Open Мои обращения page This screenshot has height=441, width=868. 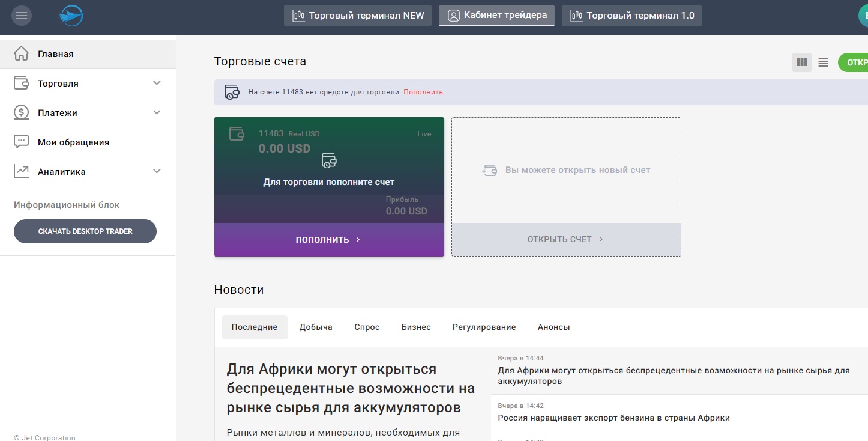[88, 142]
